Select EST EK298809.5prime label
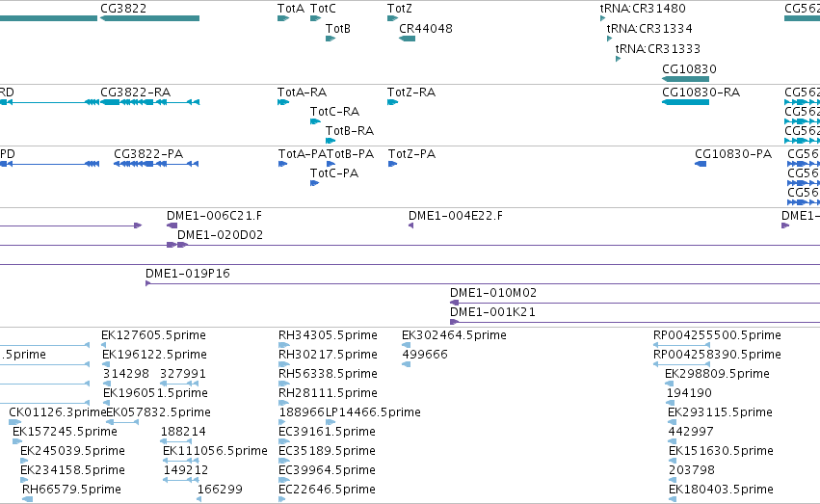This screenshot has height=504, width=820. 718,374
